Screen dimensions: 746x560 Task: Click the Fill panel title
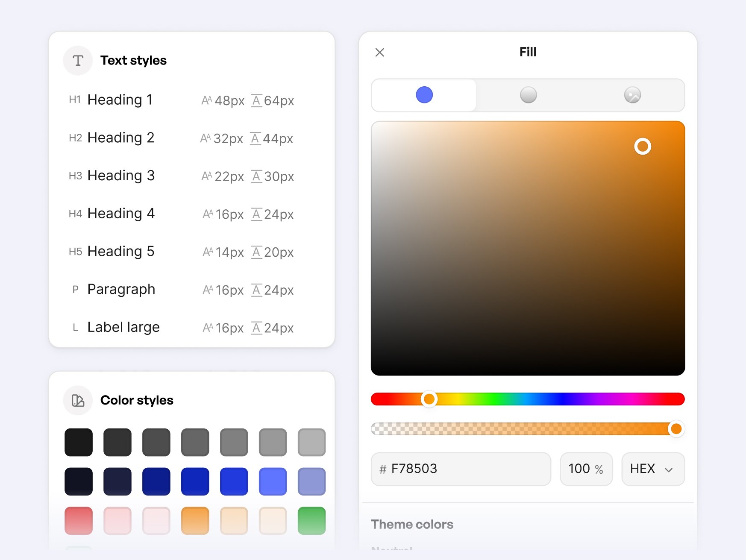528,52
